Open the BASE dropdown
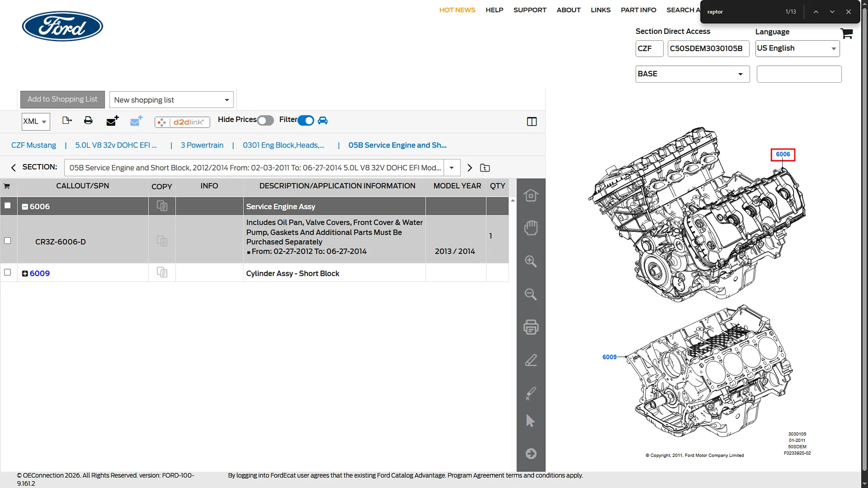 coord(692,74)
